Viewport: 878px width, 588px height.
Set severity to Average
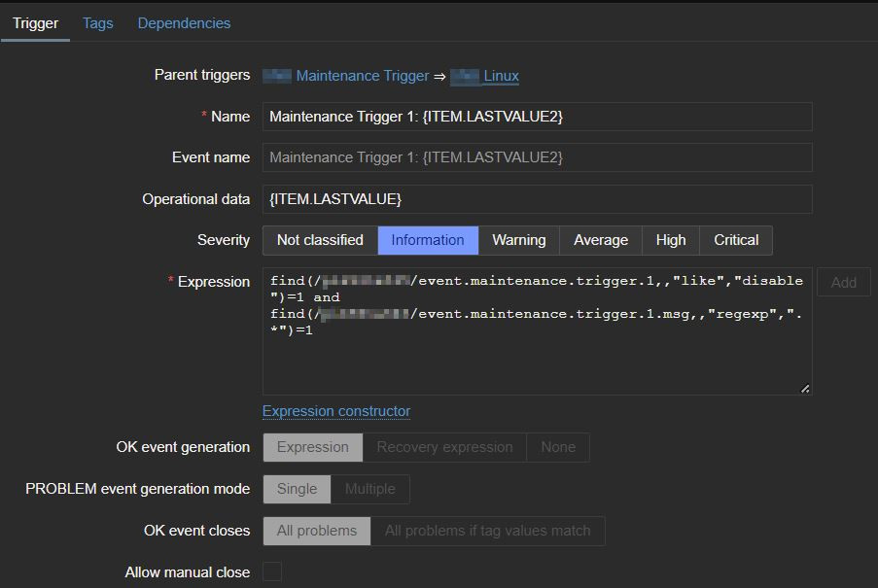coord(600,240)
